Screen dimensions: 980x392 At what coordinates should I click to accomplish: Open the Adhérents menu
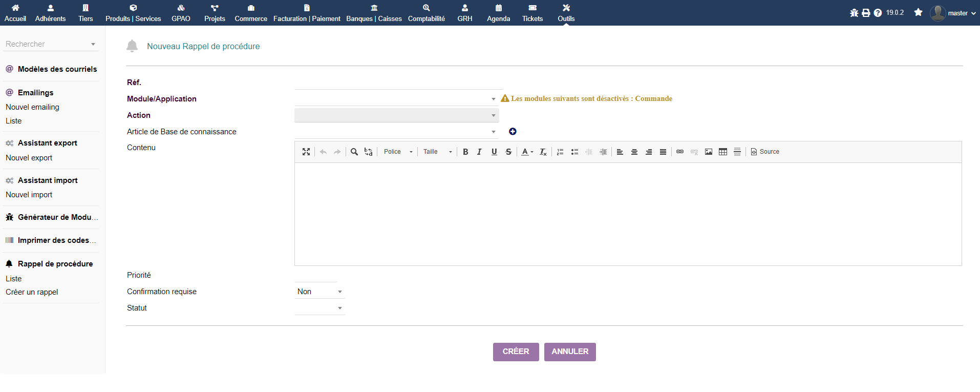[50, 13]
